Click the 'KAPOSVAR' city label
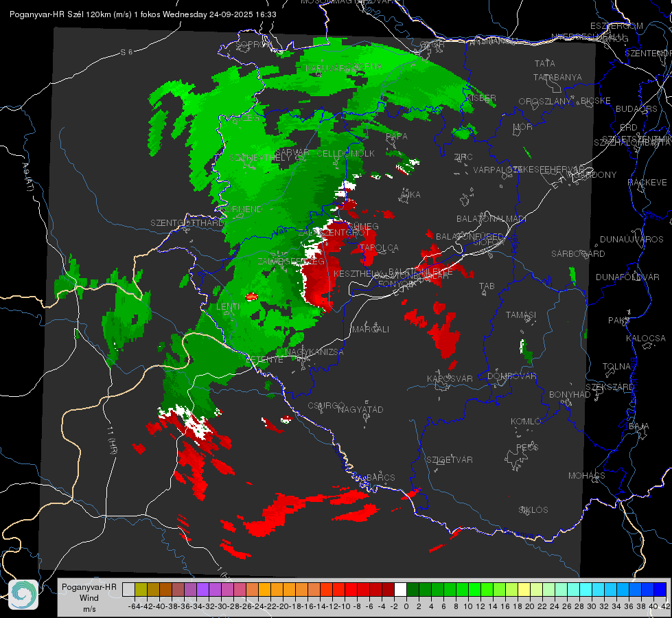The width and height of the screenshot is (672, 618). (x=450, y=378)
